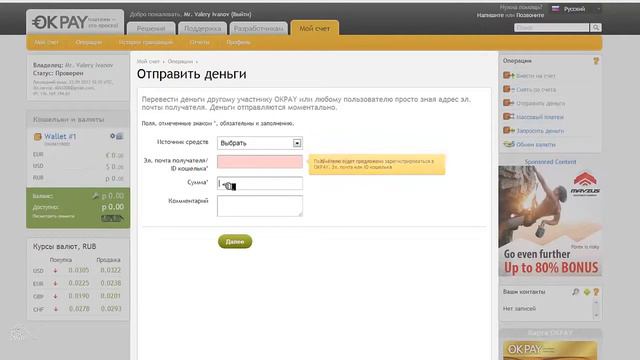640x360 pixels.
Task: Click Мой счет in the orange submenu
Action: tap(46, 42)
